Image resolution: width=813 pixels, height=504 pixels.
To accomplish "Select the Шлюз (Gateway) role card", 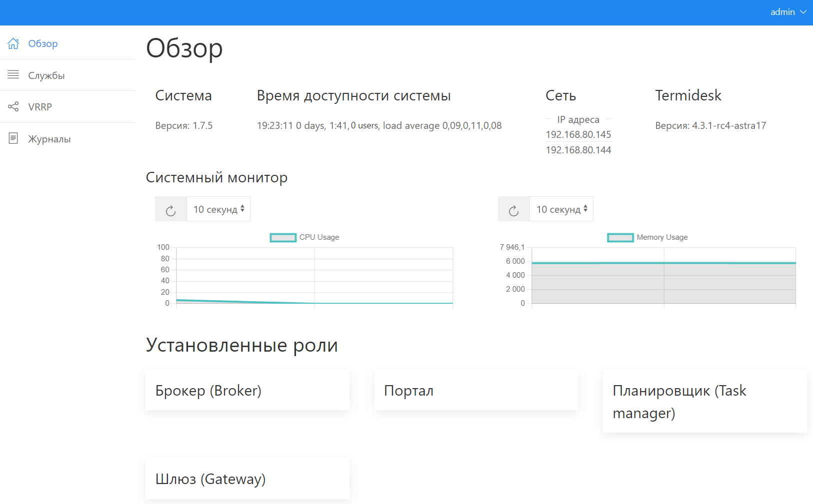I will pyautogui.click(x=247, y=479).
